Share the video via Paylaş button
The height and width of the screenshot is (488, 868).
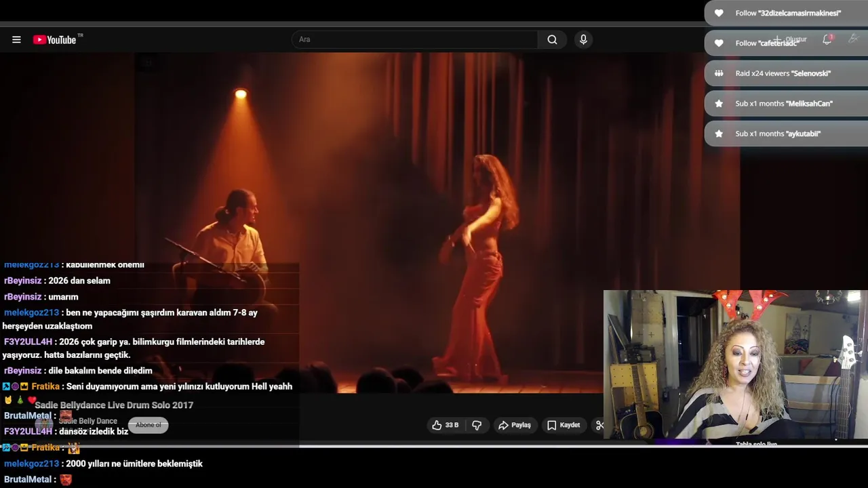pyautogui.click(x=515, y=425)
